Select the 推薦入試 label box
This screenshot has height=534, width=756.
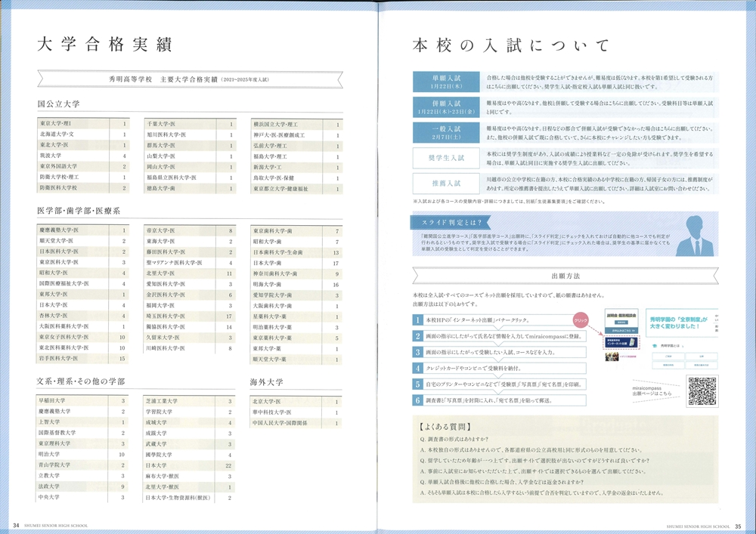pyautogui.click(x=446, y=184)
